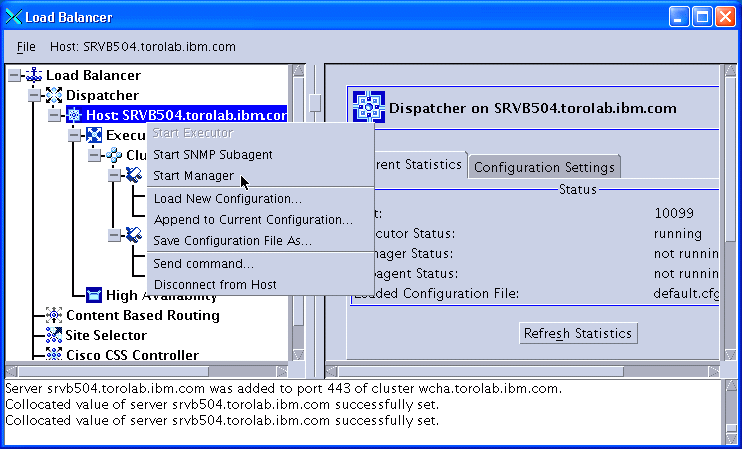Select the Content Based Routing row
This screenshot has height=449, width=742.
142,315
